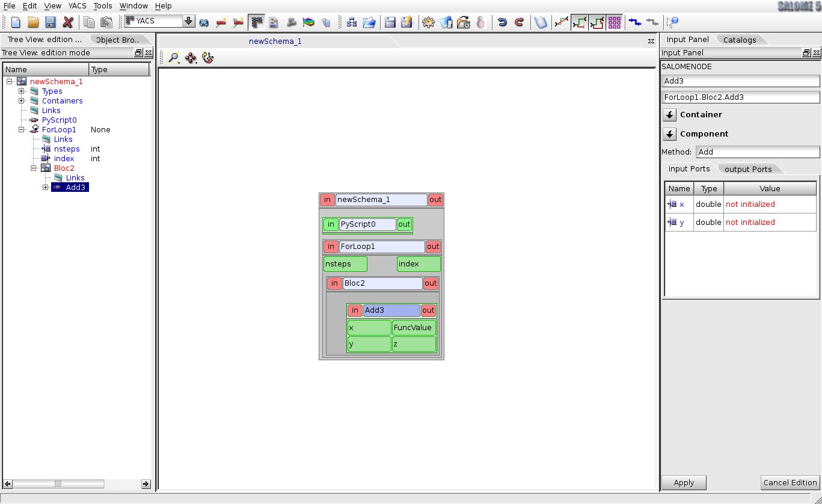Image resolution: width=822 pixels, height=504 pixels.
Task: Activate the rainbow post-processing module icon
Action: (x=308, y=22)
